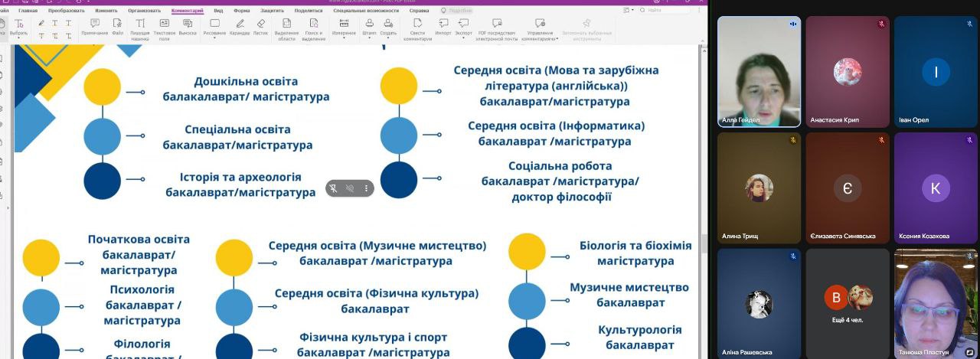Toggle the crossed-out middle icon in the floating overlay
Screen dimensions: 980x359
click(x=350, y=188)
